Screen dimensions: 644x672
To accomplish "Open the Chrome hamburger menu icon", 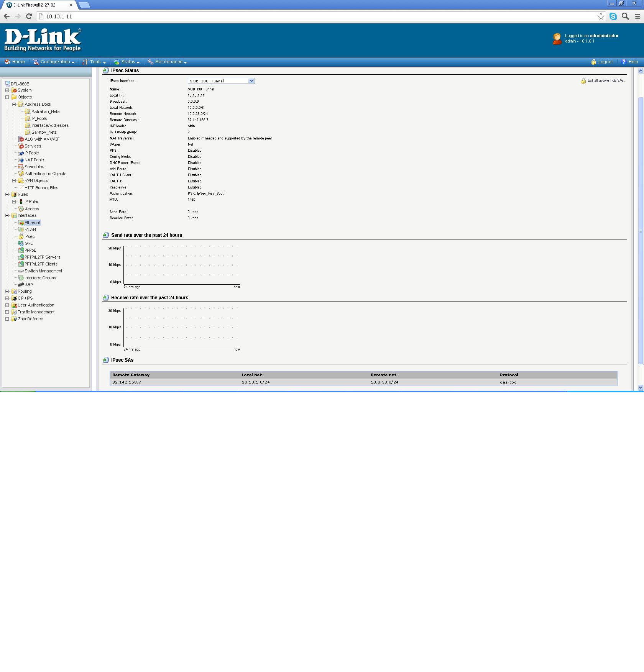I will pos(637,16).
